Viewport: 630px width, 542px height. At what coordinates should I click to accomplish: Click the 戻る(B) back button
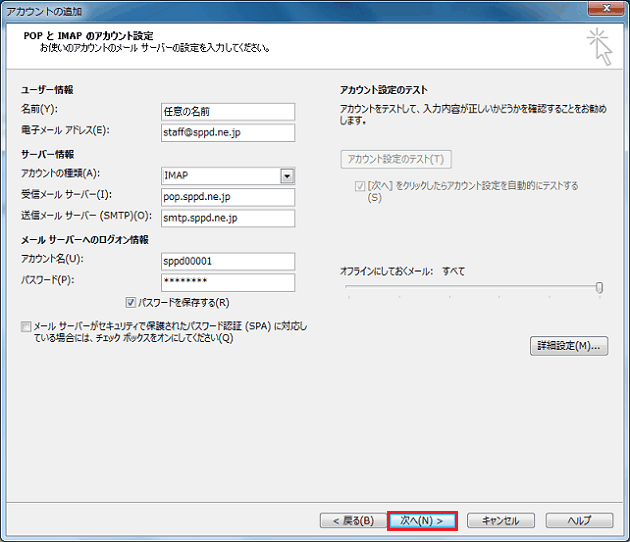tap(347, 521)
